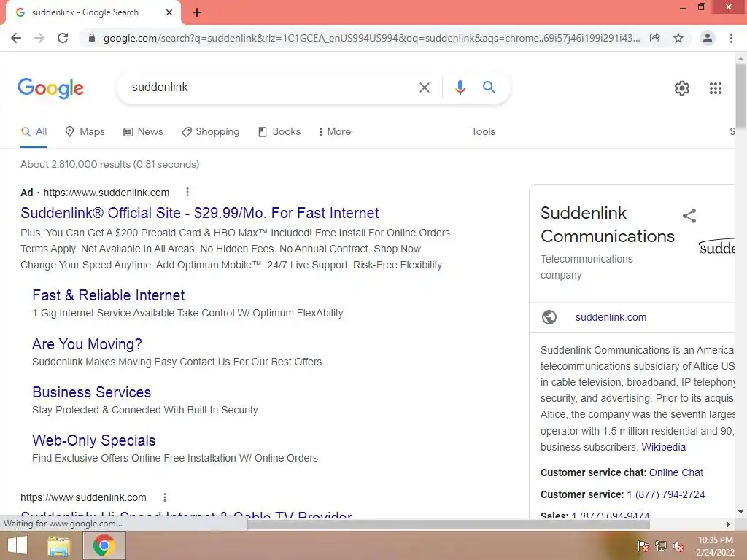The height and width of the screenshot is (560, 747).
Task: Go to Google home via logo
Action: 50,88
